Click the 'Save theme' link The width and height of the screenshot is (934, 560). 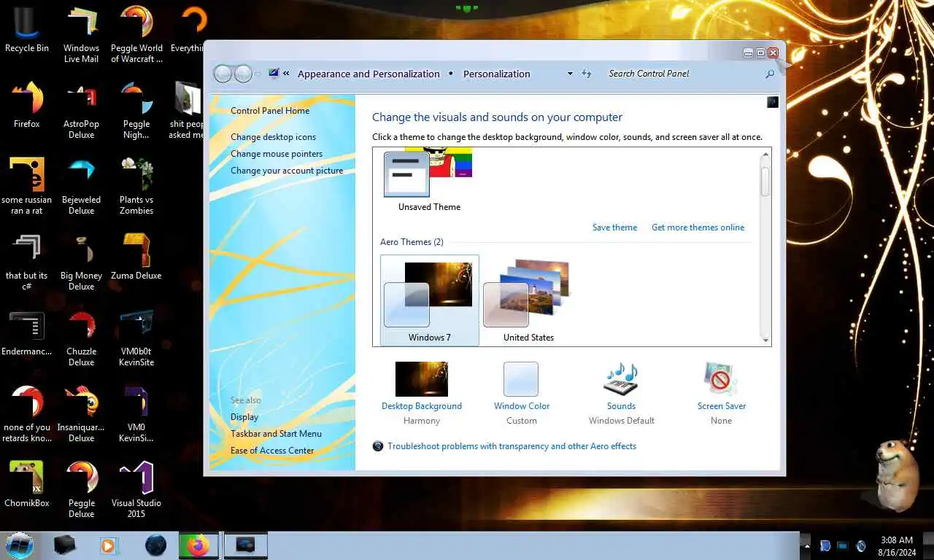pos(614,227)
